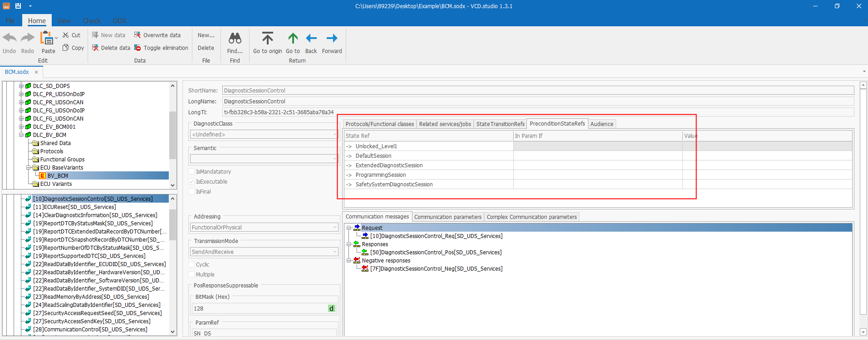
Task: Click the Back arrow icon
Action: 311,38
